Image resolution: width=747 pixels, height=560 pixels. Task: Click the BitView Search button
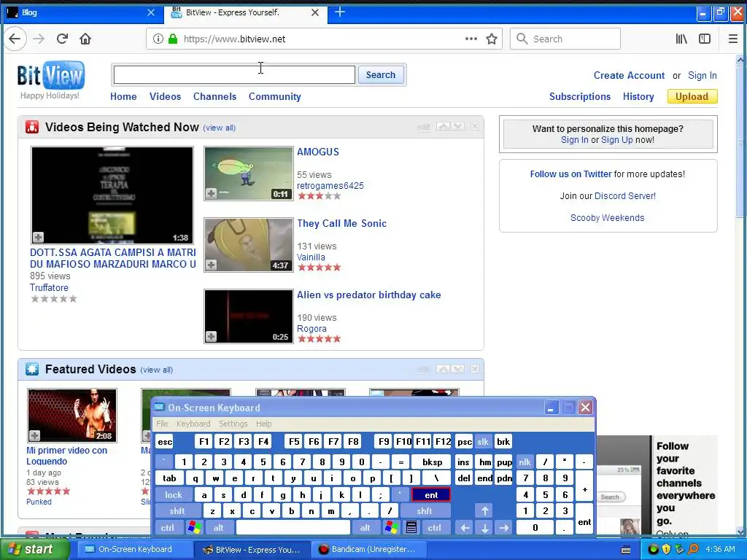[x=381, y=75]
